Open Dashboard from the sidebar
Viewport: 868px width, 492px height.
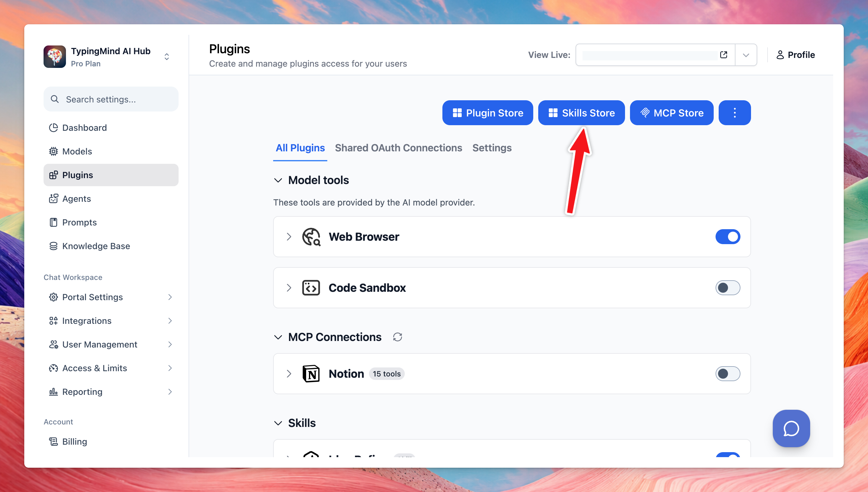111,128
